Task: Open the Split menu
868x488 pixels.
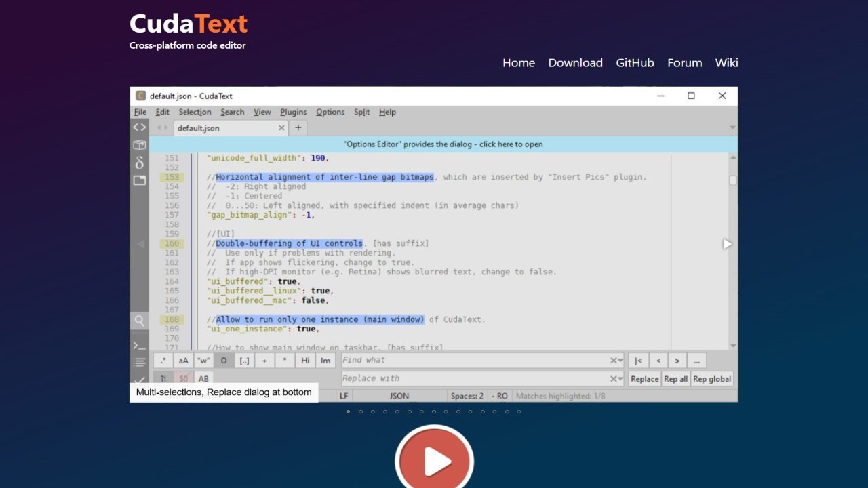Action: pos(362,112)
